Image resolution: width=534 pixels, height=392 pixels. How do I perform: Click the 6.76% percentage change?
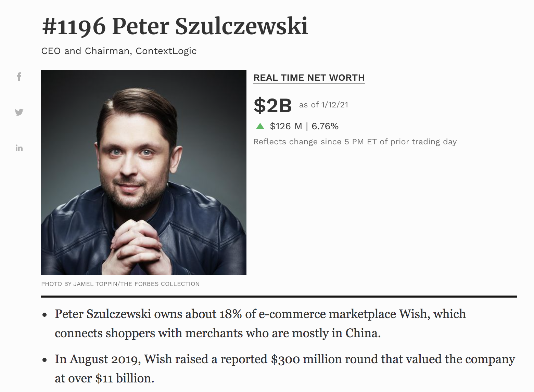pos(325,126)
